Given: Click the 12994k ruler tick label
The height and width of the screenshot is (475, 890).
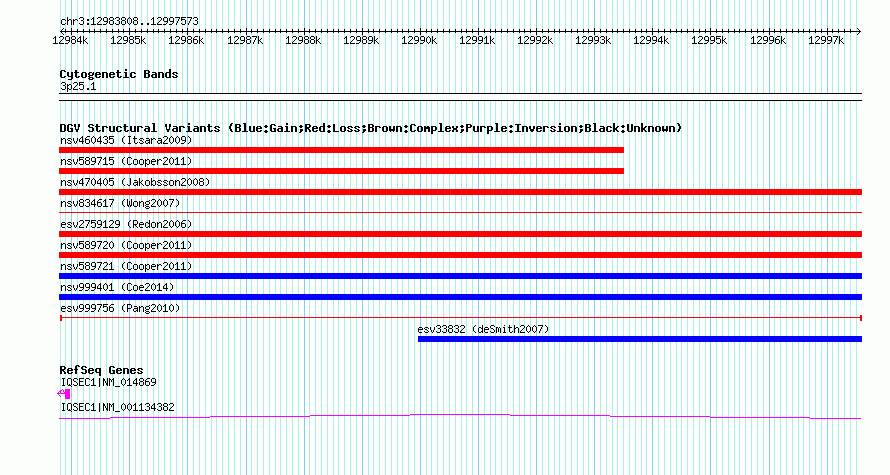Looking at the screenshot, I should coord(651,40).
